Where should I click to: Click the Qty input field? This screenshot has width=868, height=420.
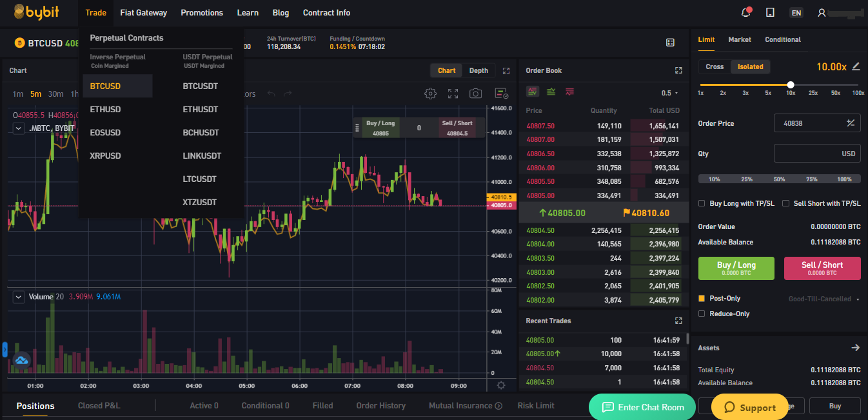click(x=807, y=154)
